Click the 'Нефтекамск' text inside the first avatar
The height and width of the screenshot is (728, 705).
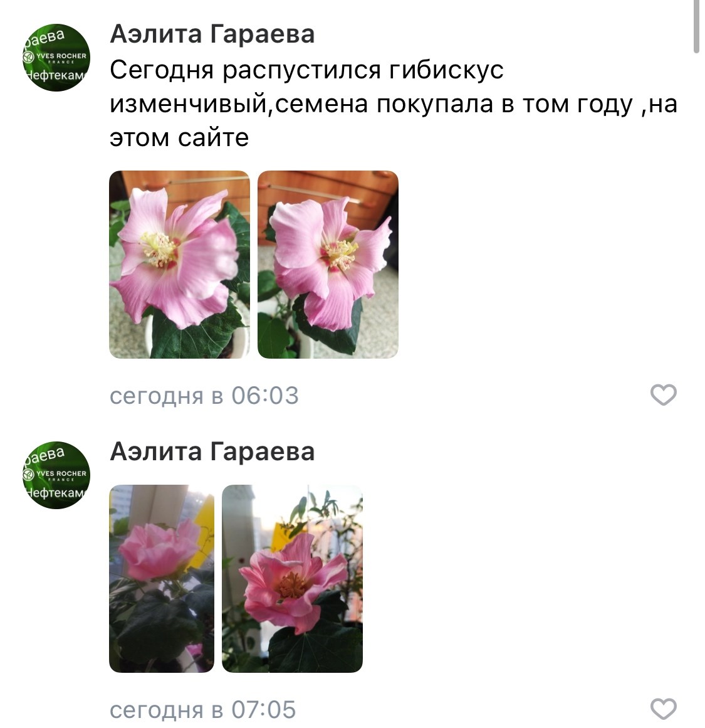click(x=56, y=75)
